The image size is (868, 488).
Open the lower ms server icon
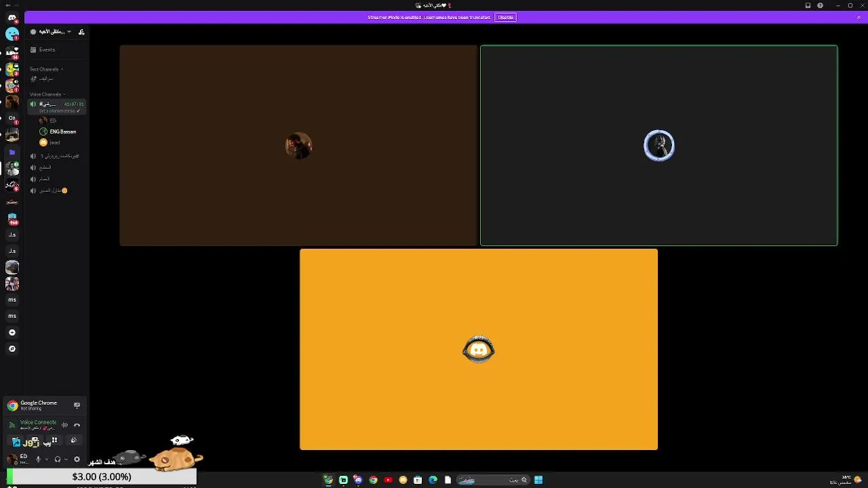[12, 316]
